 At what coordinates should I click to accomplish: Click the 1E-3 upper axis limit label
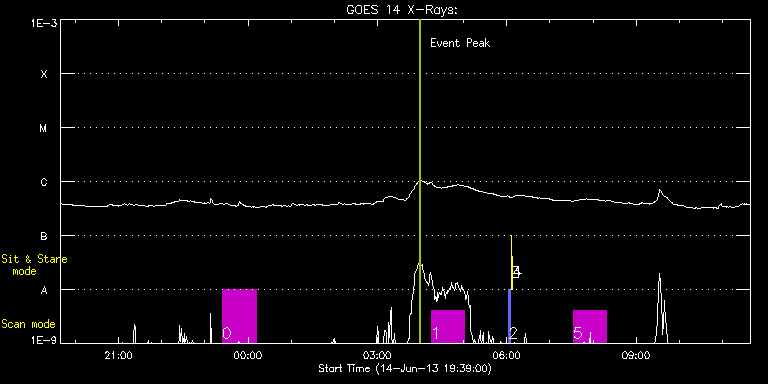coord(43,23)
